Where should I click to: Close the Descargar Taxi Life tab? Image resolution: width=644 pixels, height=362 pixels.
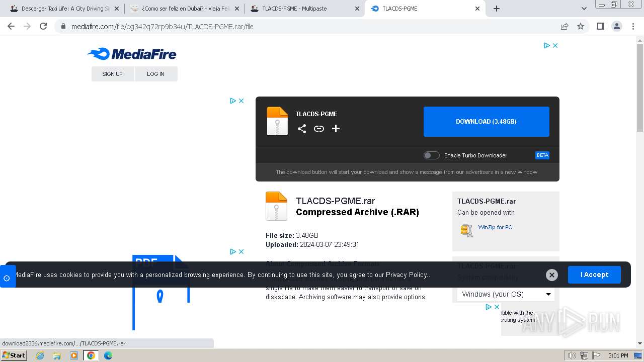[117, 9]
